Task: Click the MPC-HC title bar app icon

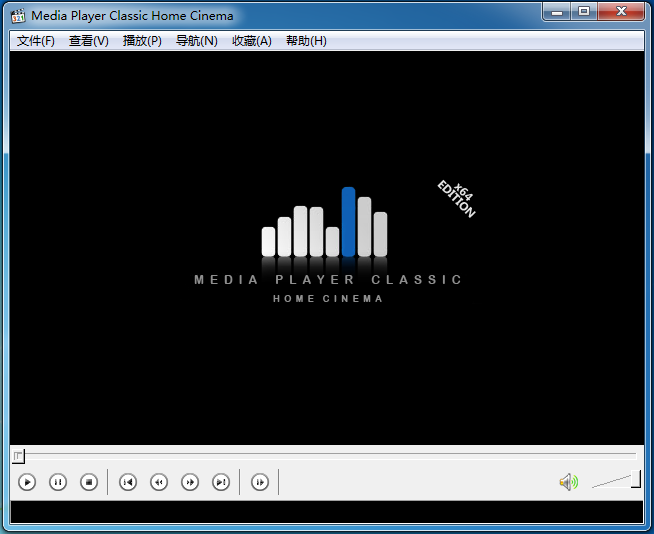Action: (x=18, y=16)
